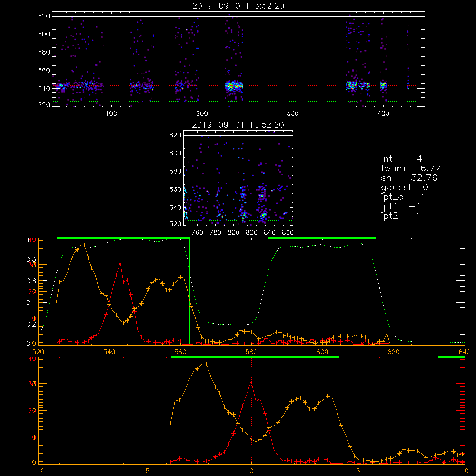Click the top image title 2019-09-01T13:52:20
The image size is (476, 476).
[238, 6]
